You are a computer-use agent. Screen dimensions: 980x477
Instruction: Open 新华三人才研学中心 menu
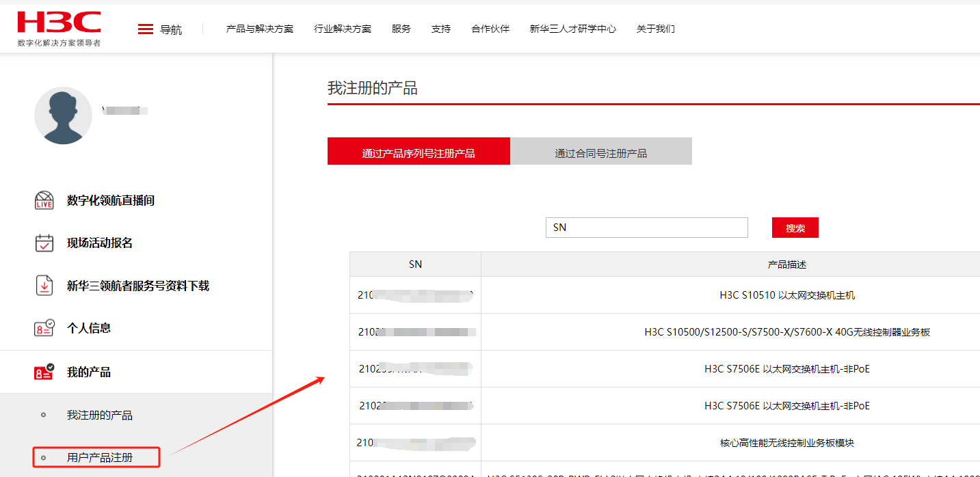(573, 29)
